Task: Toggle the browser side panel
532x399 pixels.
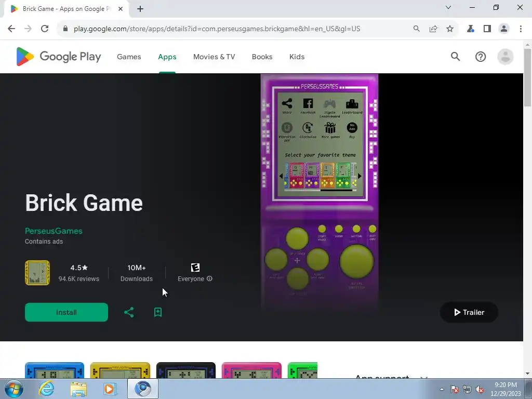Action: pos(487,29)
